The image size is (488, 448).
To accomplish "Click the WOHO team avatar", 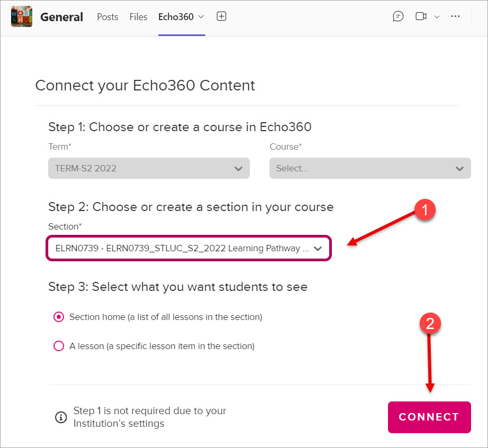I will tap(21, 16).
